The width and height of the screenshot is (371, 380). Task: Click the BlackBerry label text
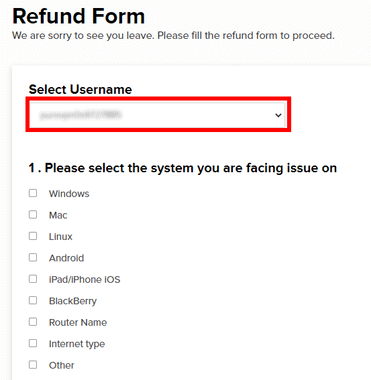tap(73, 301)
